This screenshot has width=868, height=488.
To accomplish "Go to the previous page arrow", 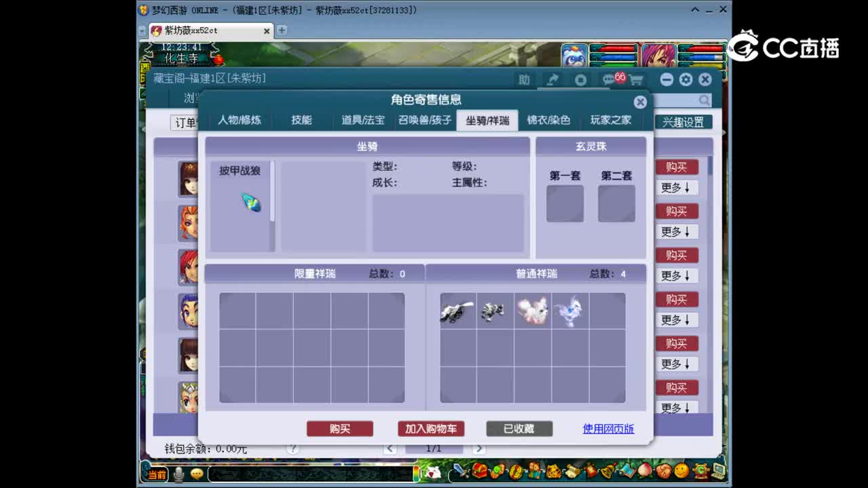I will [x=390, y=449].
